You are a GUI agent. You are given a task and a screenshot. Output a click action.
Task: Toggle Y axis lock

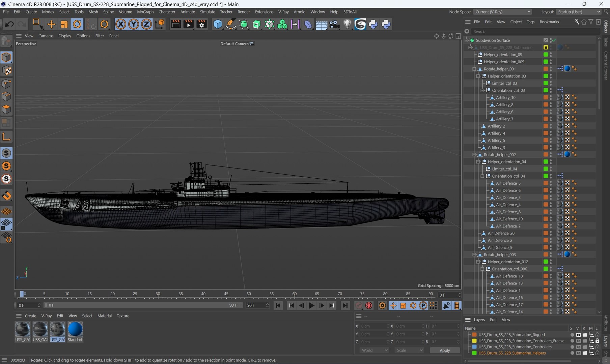(134, 24)
